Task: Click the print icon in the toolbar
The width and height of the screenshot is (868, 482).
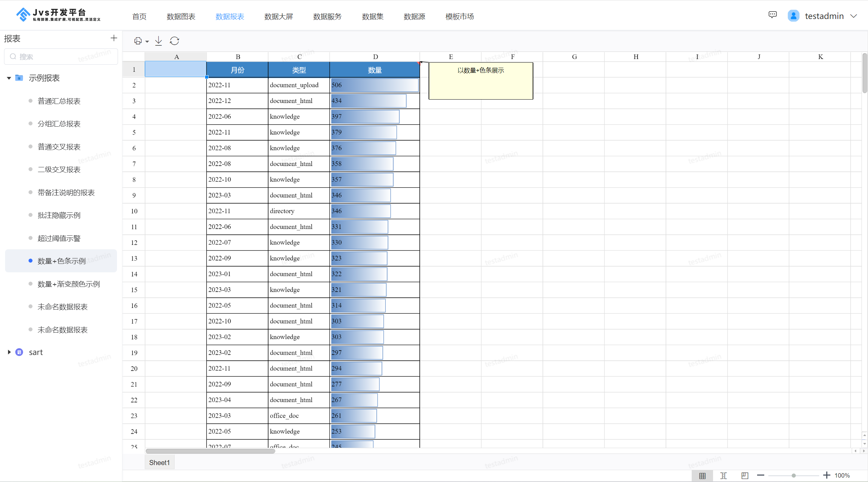Action: pos(139,41)
